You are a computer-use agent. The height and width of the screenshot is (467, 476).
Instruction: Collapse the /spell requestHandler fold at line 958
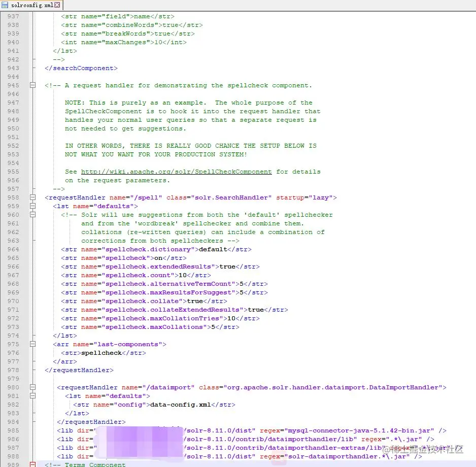tap(32, 197)
